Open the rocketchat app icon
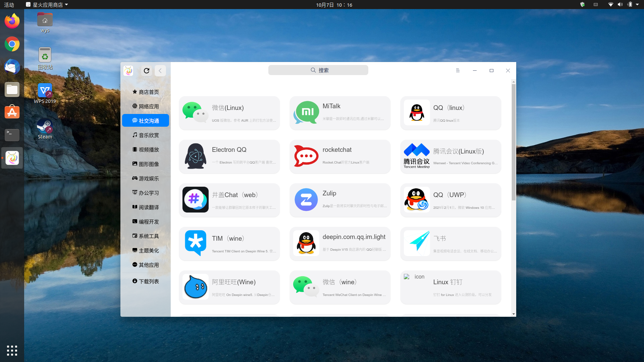644x362 pixels. point(306,156)
